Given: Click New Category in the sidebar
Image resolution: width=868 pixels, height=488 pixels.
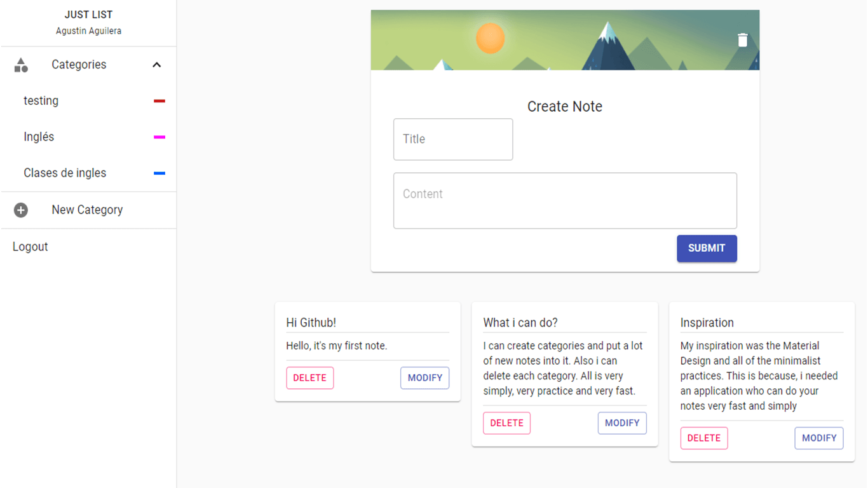Looking at the screenshot, I should [x=88, y=210].
